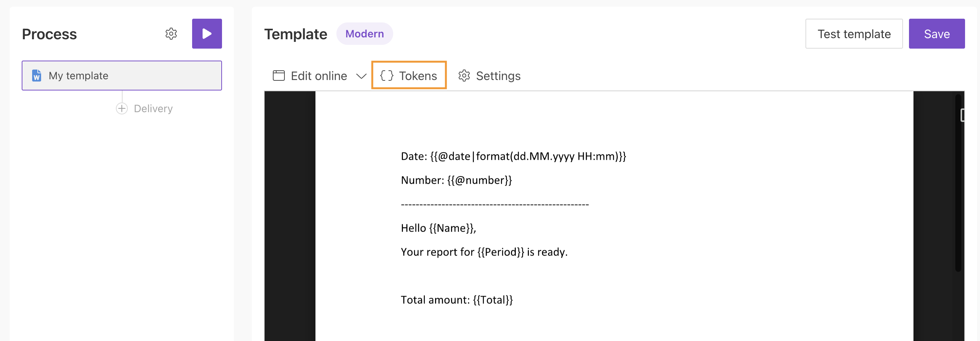
Task: Save the template
Action: tap(937, 34)
